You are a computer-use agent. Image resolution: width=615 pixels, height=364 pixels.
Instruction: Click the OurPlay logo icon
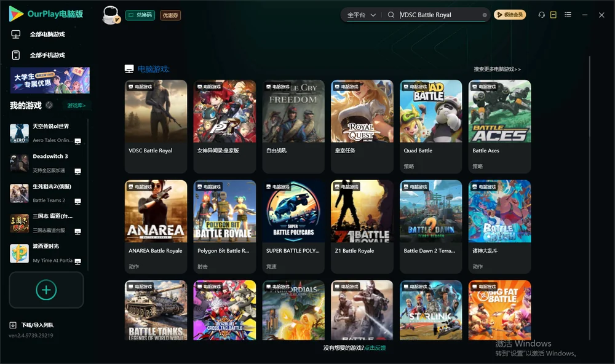click(16, 14)
